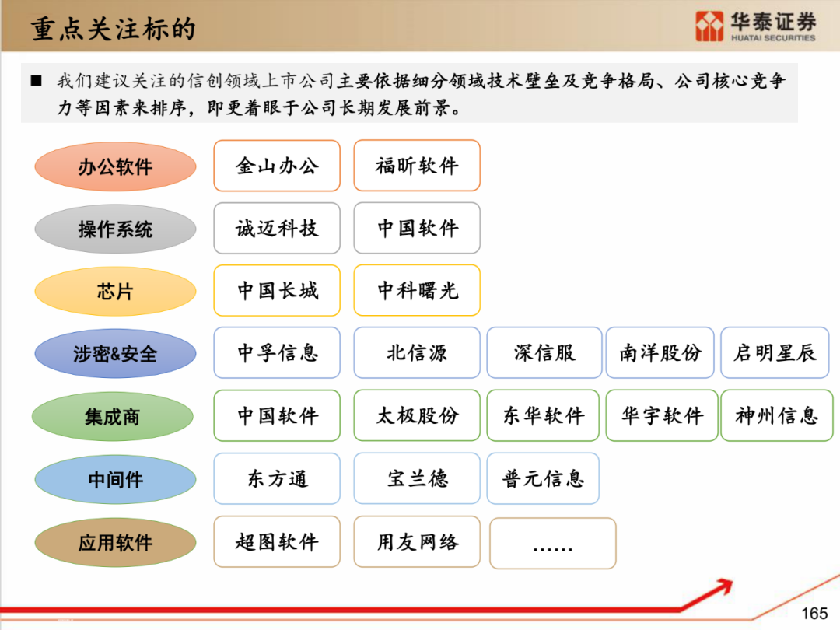
Task: Click the slide title 重点关注标的
Action: coord(113,29)
